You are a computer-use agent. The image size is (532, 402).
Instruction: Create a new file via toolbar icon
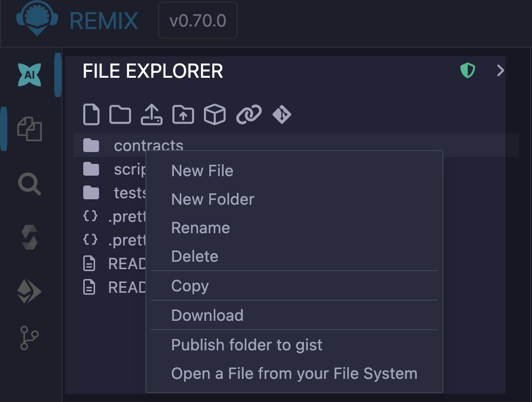91,115
